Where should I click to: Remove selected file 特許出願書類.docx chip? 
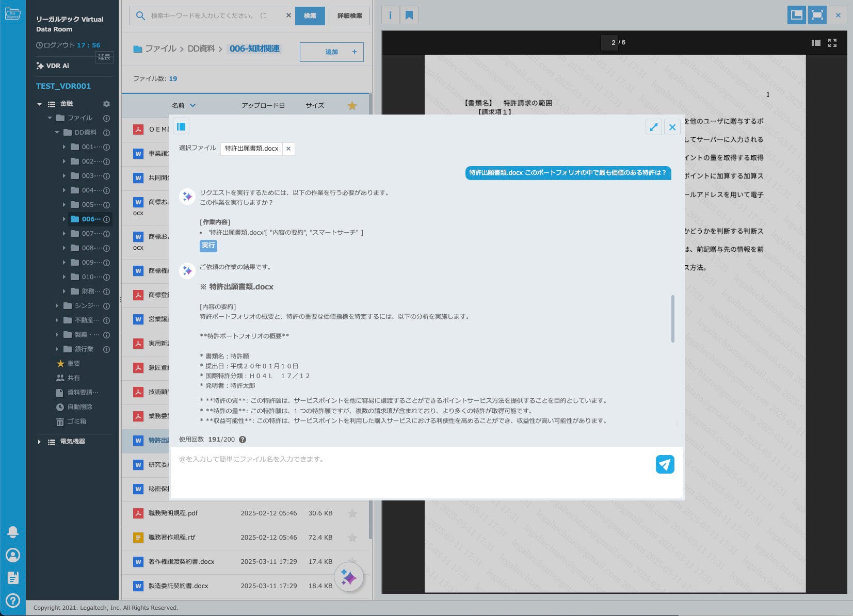pyautogui.click(x=288, y=149)
